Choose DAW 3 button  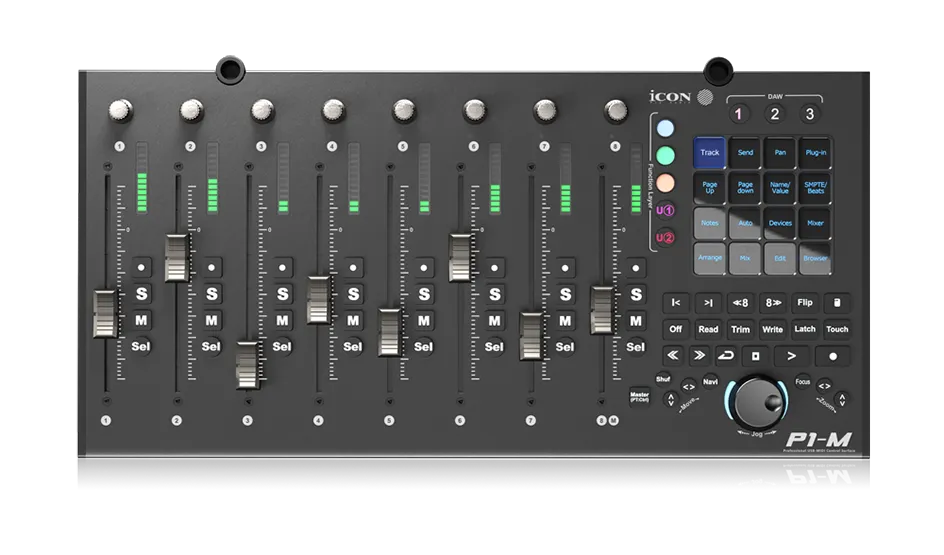[x=810, y=114]
